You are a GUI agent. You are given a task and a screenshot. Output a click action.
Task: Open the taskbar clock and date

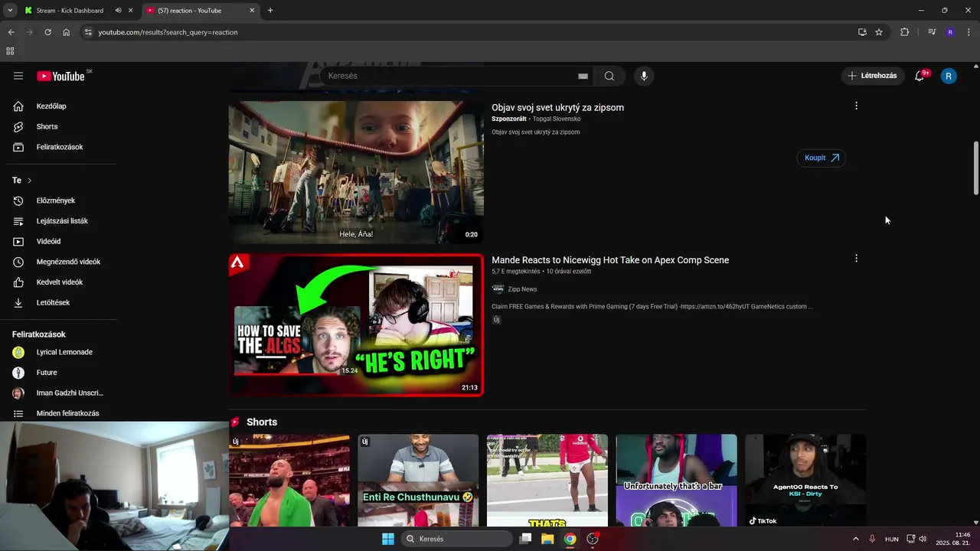click(x=952, y=539)
